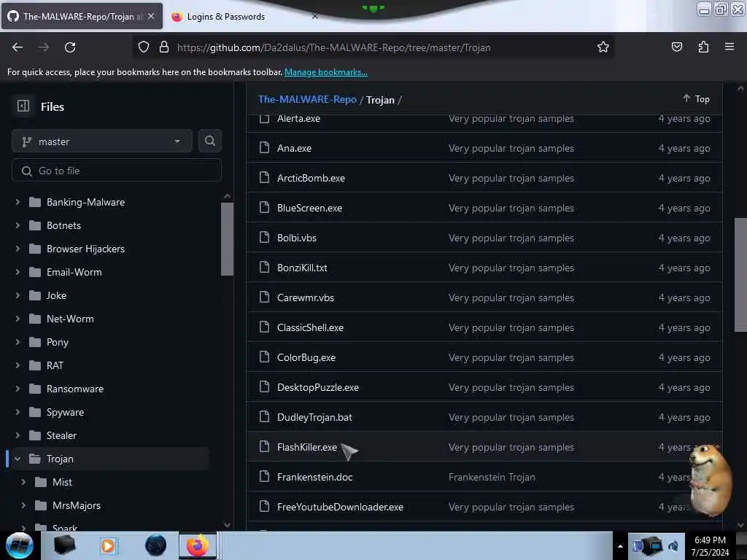Click file icon next to BlueScreen.exe
Screen dimensions: 747x560
pos(264,208)
